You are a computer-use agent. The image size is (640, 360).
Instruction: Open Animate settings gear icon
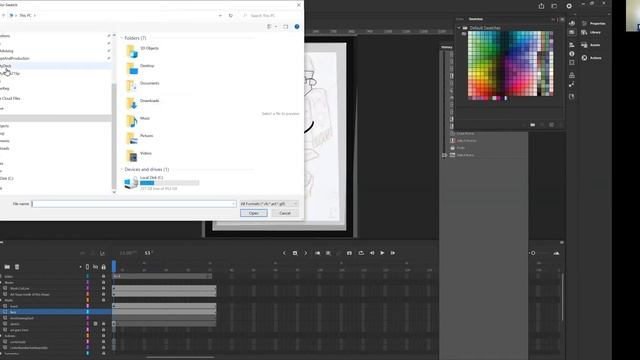point(569,6)
